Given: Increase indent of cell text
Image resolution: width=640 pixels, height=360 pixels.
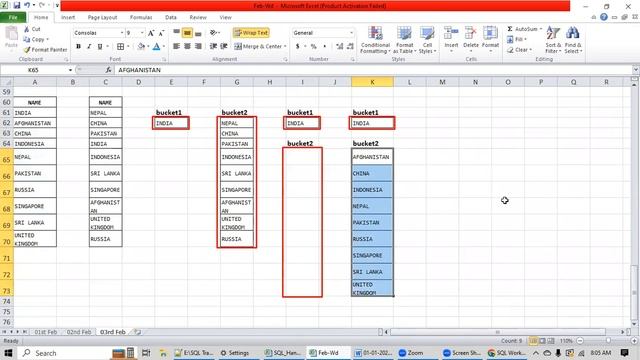Looking at the screenshot, I should [224, 47].
